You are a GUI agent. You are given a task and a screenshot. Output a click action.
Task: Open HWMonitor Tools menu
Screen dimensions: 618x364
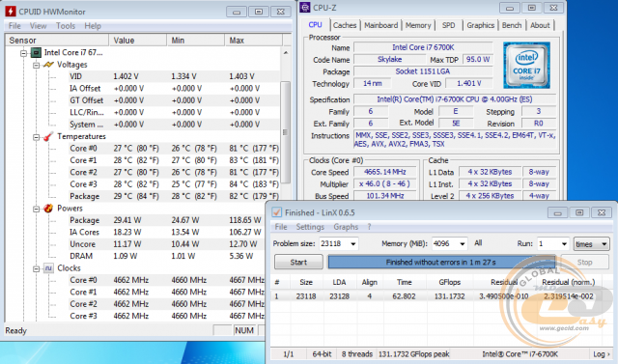[x=66, y=26]
